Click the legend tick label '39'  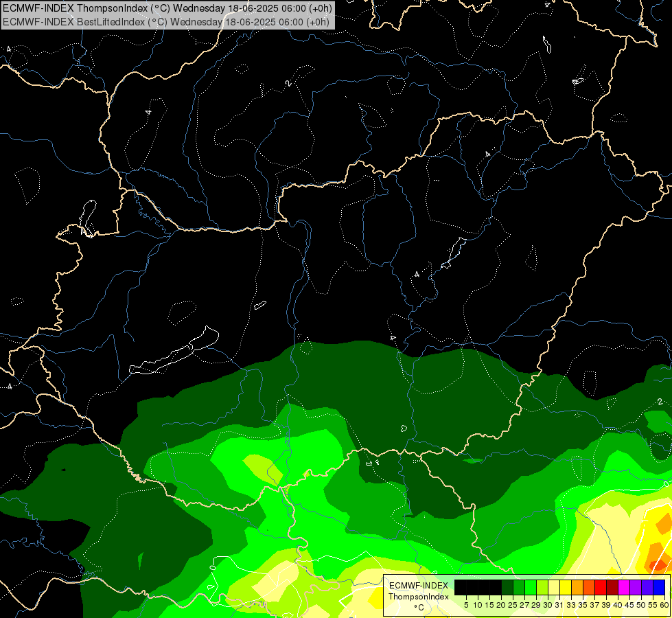(x=606, y=605)
